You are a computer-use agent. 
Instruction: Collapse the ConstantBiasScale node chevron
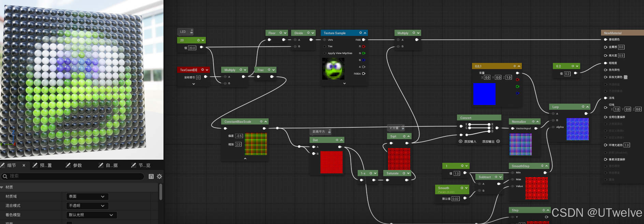pos(266,121)
